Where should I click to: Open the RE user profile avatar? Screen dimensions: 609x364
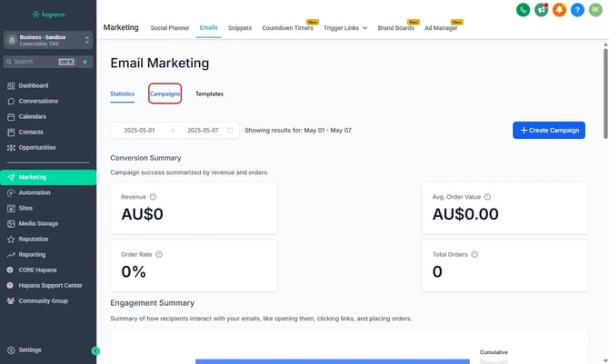tap(595, 10)
